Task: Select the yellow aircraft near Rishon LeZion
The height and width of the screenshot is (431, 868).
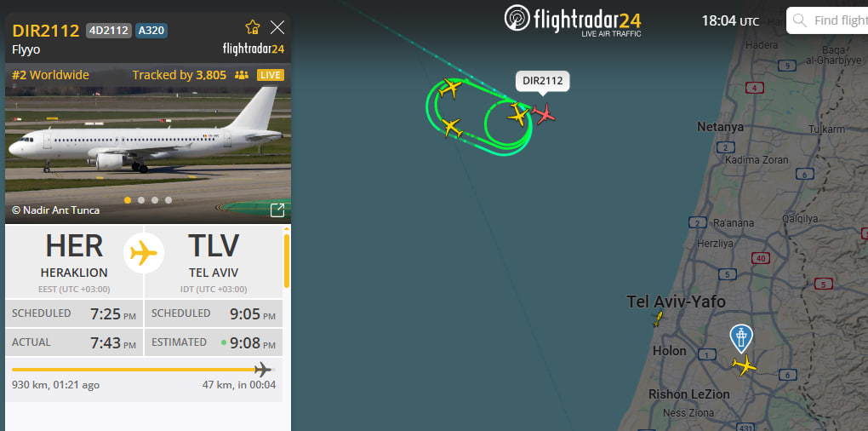Action: 744,365
